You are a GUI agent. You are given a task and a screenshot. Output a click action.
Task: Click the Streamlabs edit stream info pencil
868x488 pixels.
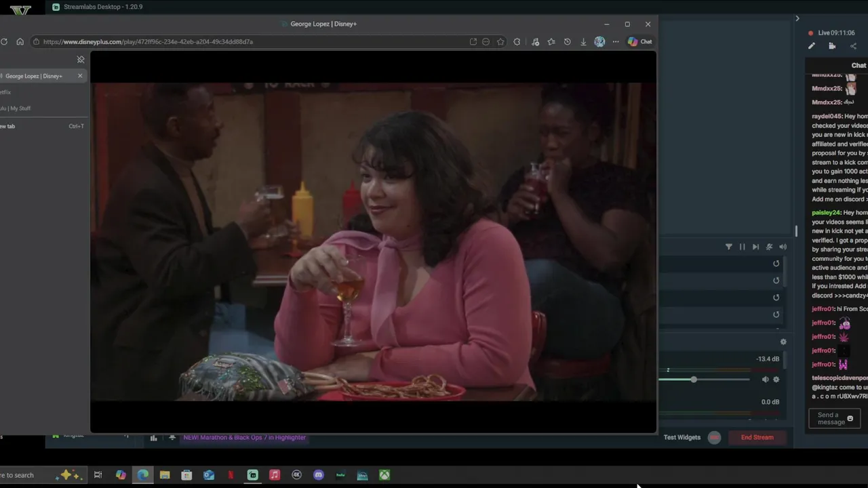click(x=812, y=46)
